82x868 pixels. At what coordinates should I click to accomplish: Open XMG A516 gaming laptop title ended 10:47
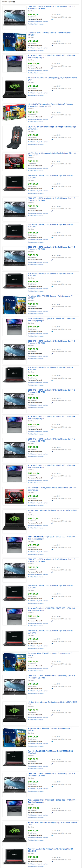pos(52,79)
